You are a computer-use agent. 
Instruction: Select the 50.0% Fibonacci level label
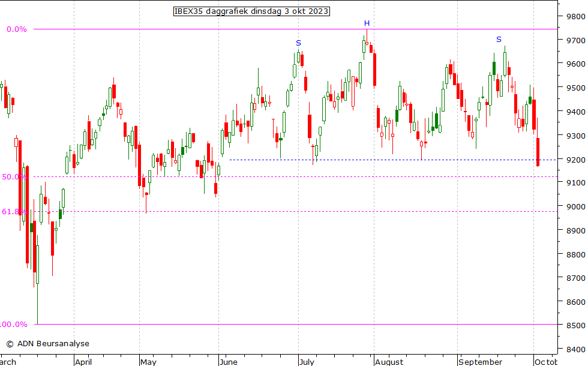(14, 177)
